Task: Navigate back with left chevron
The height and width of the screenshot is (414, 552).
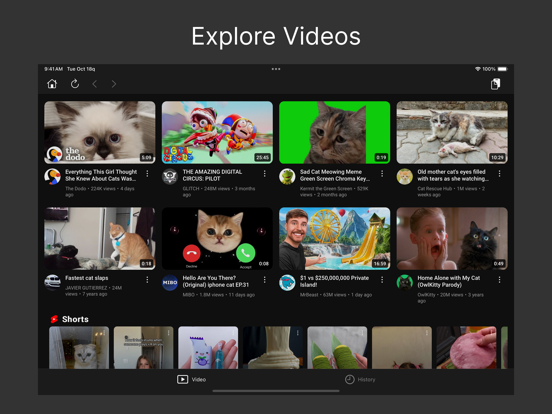Action: pyautogui.click(x=94, y=84)
